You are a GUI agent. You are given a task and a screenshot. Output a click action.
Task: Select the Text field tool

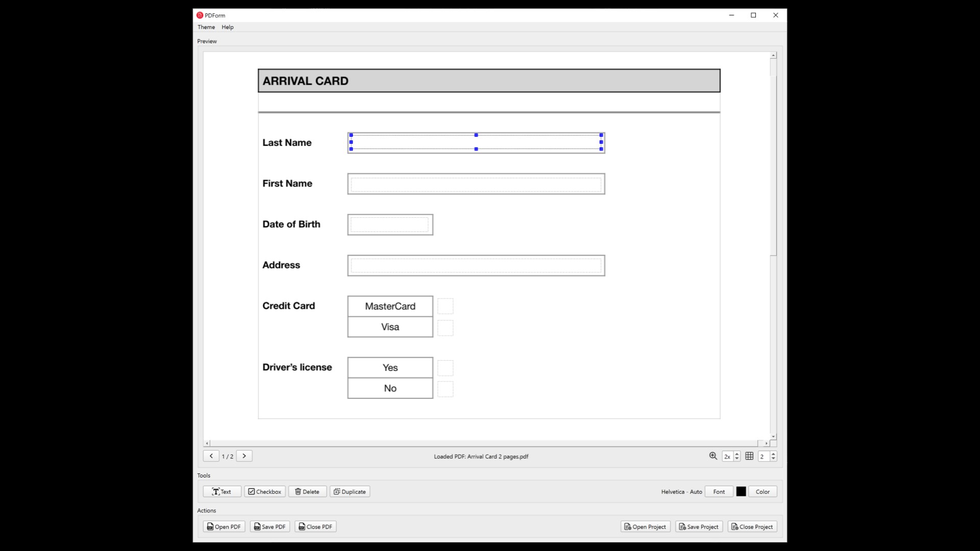tap(222, 491)
